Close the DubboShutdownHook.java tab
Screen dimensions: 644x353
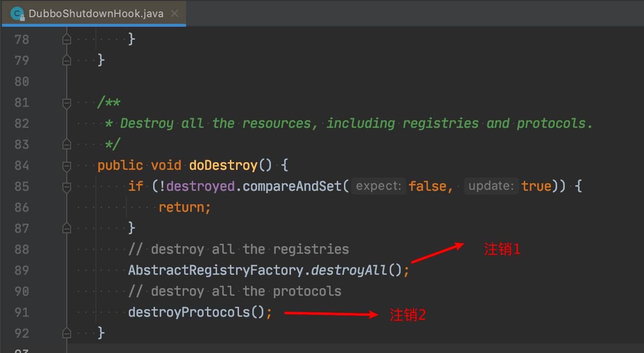175,13
